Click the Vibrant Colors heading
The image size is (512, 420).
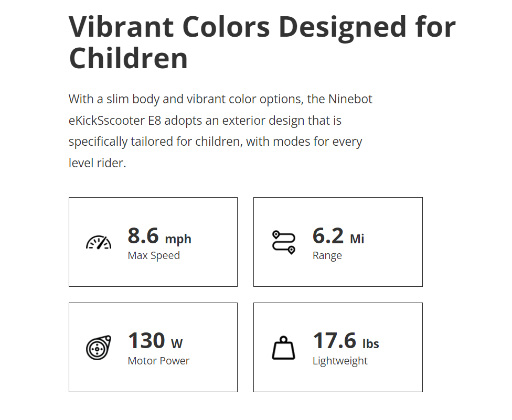tap(262, 26)
